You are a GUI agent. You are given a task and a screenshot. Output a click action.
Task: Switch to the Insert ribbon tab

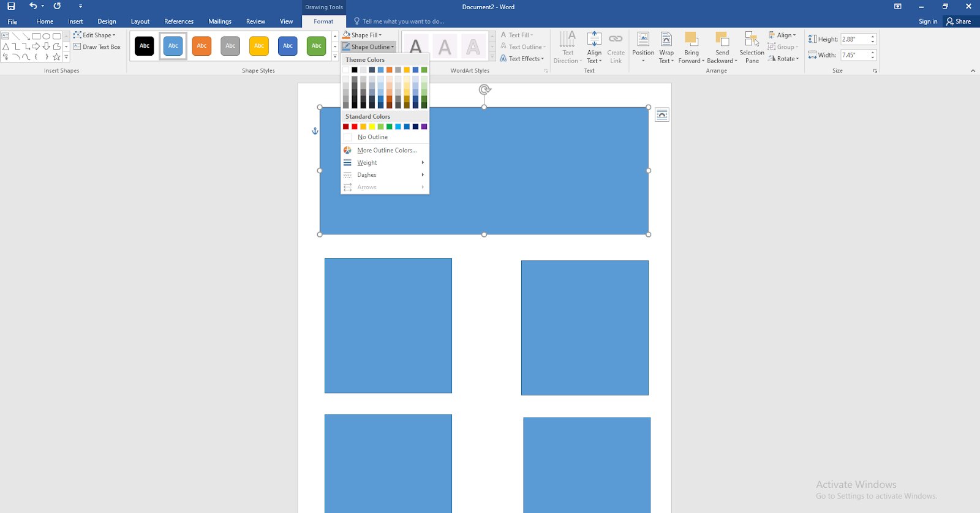[x=75, y=21]
